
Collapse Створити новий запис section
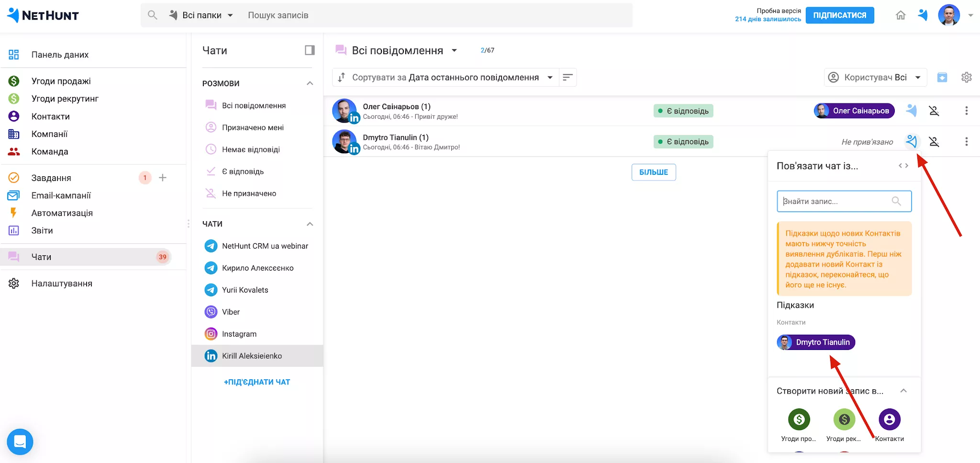pos(903,391)
